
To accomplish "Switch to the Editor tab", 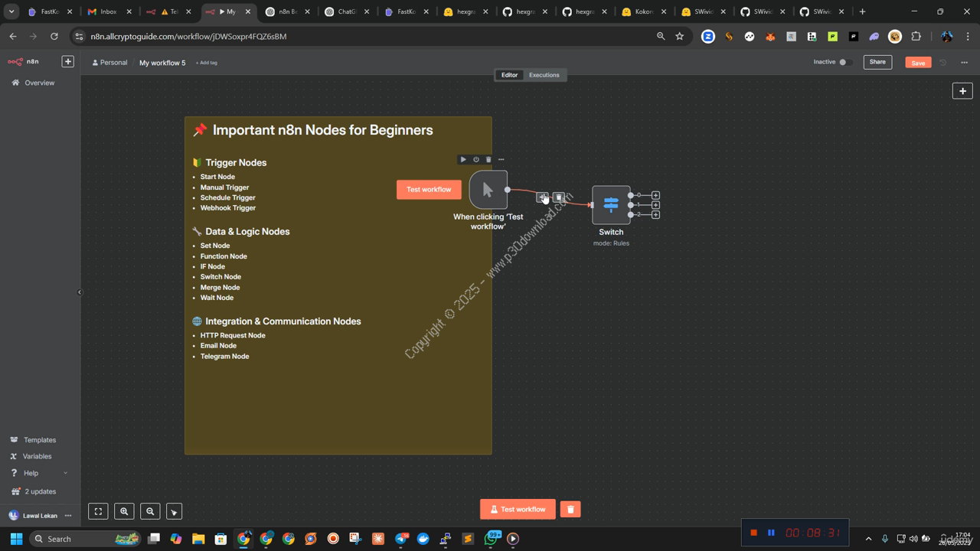I will tap(509, 75).
